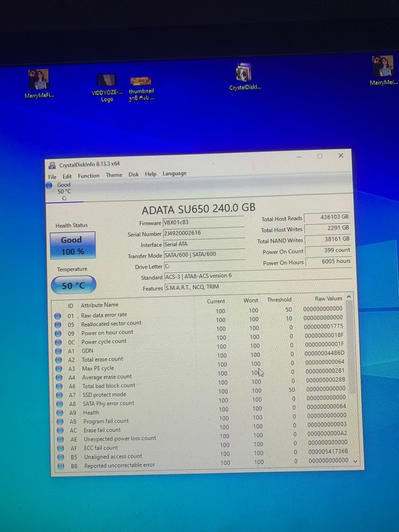Click status circle for Unexpected power loss count
The height and width of the screenshot is (532, 399).
coord(60,440)
